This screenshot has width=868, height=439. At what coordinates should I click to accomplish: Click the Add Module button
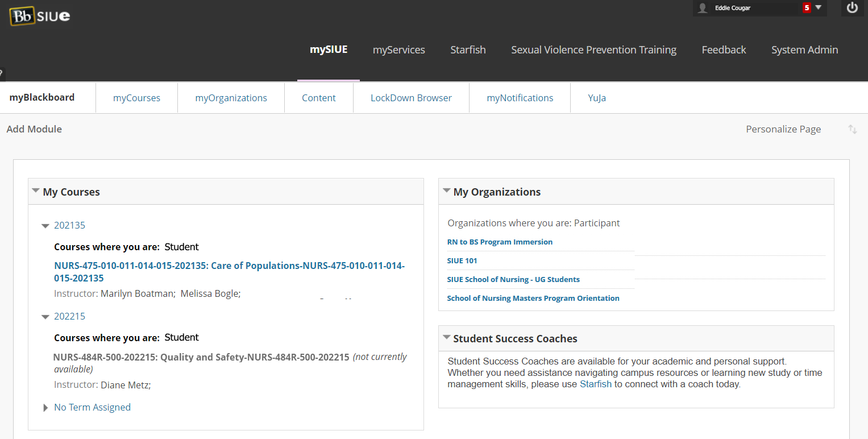point(34,129)
